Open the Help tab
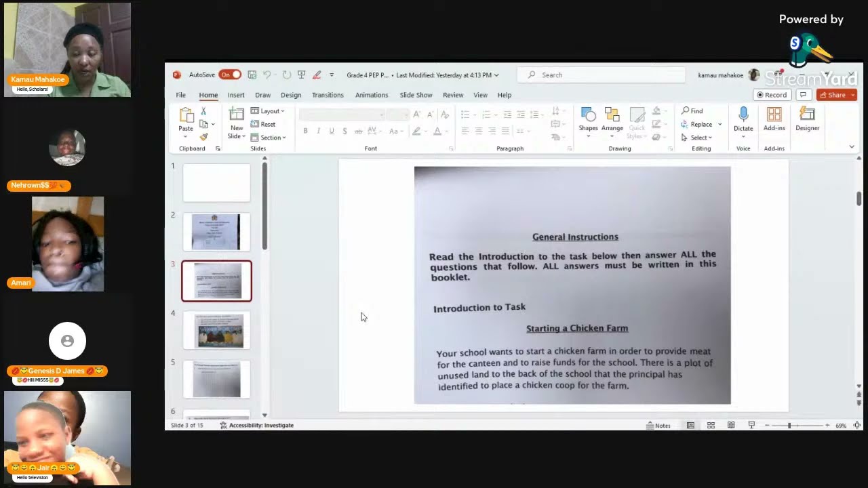 click(505, 95)
